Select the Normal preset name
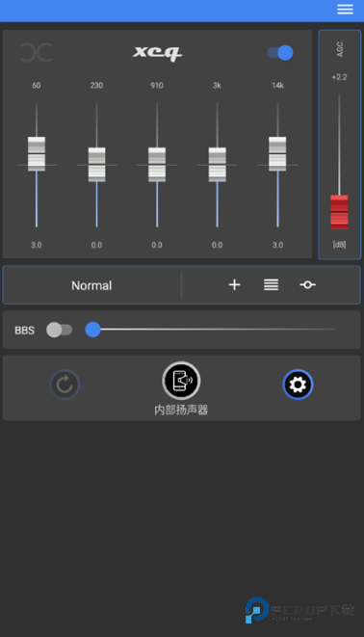Screen dimensions: 364x637 pyautogui.click(x=91, y=285)
